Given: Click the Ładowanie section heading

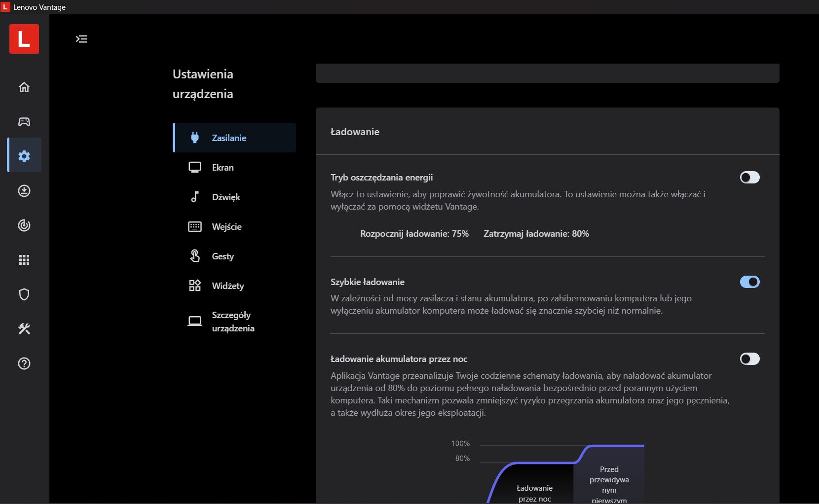Looking at the screenshot, I should (355, 132).
